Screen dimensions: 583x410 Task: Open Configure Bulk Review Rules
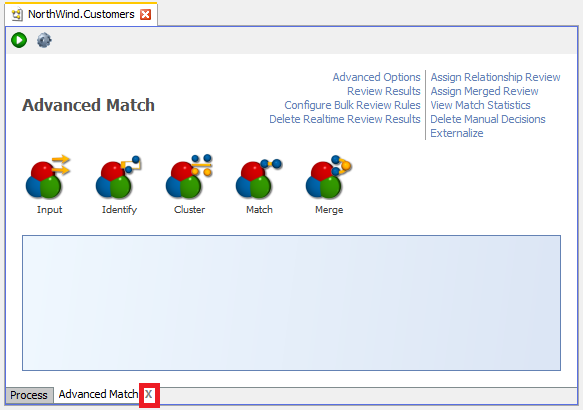(352, 105)
